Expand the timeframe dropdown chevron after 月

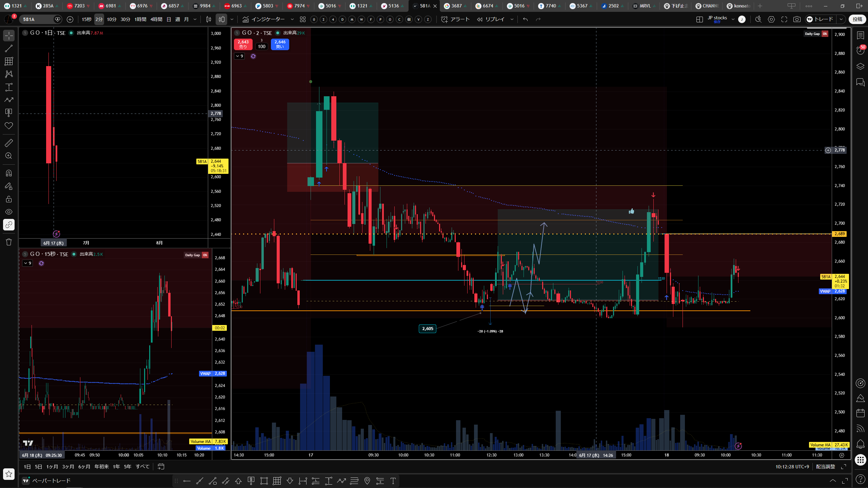tap(195, 19)
